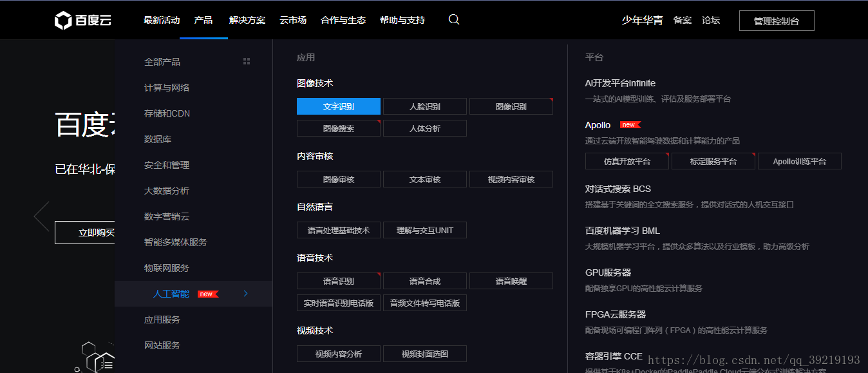Image resolution: width=868 pixels, height=373 pixels.
Task: Click the 视频封面选图 button
Action: pos(425,354)
